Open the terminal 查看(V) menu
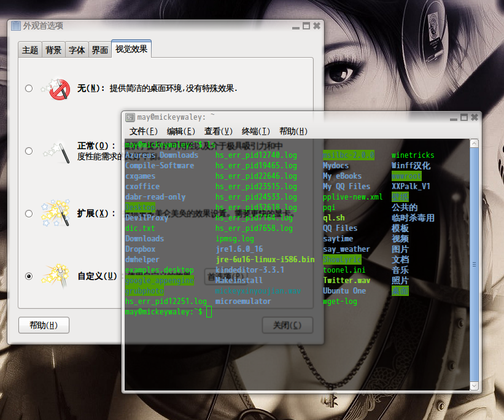Screen dimensions: 504x420 point(219,131)
